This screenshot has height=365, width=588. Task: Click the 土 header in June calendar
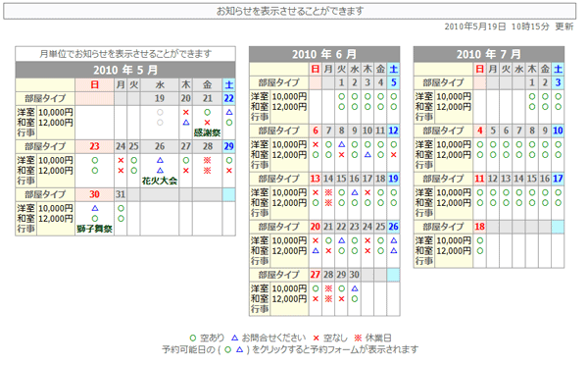click(x=393, y=69)
